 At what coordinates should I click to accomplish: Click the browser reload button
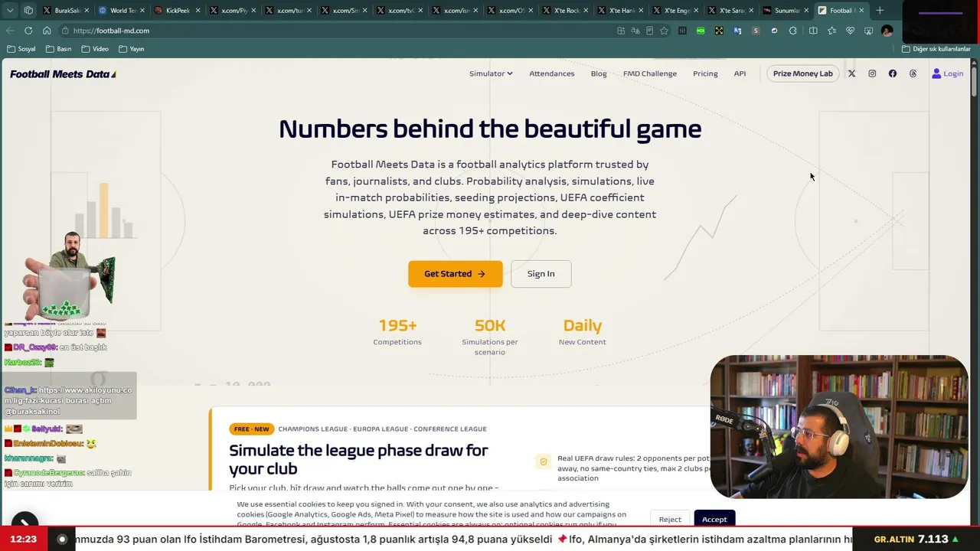tap(28, 31)
